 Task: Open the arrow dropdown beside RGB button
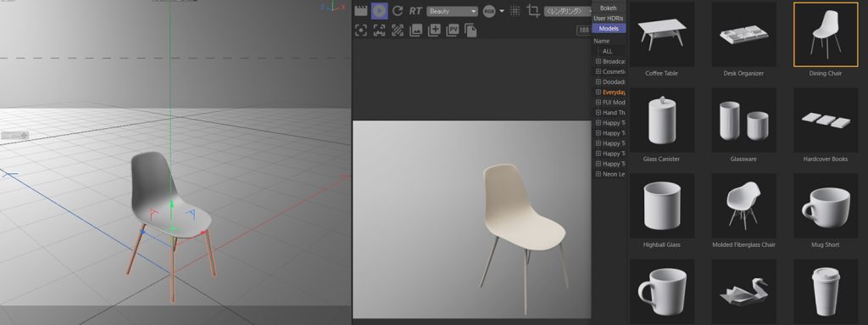[x=502, y=11]
